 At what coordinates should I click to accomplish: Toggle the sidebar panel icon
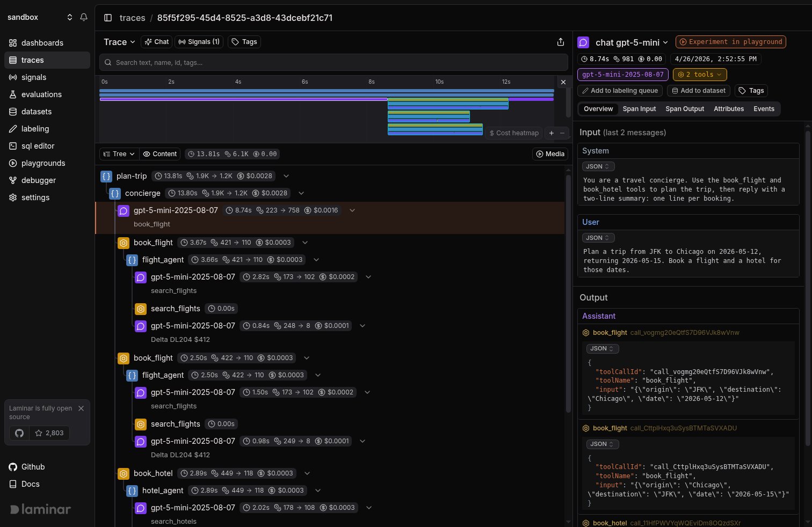click(108, 18)
